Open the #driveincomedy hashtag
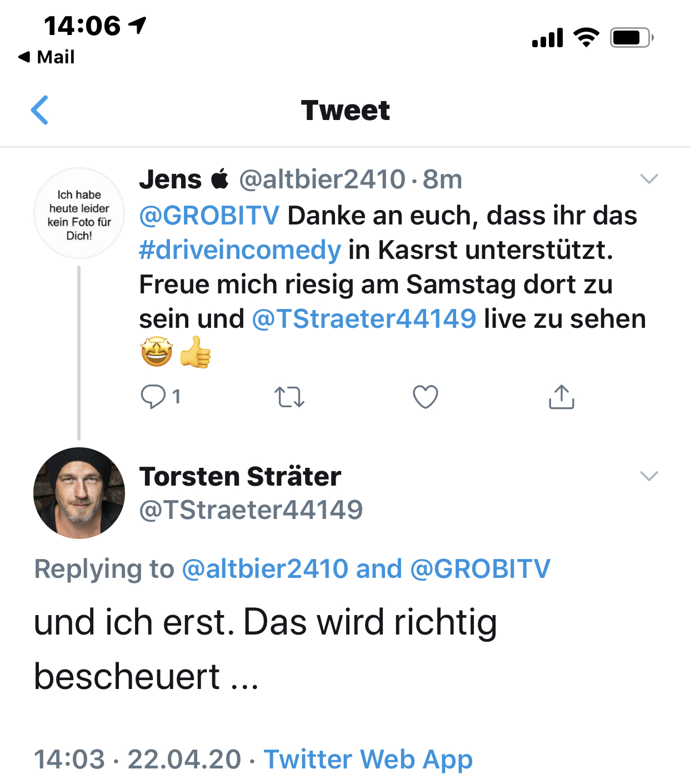This screenshot has height=784, width=690. tap(239, 250)
